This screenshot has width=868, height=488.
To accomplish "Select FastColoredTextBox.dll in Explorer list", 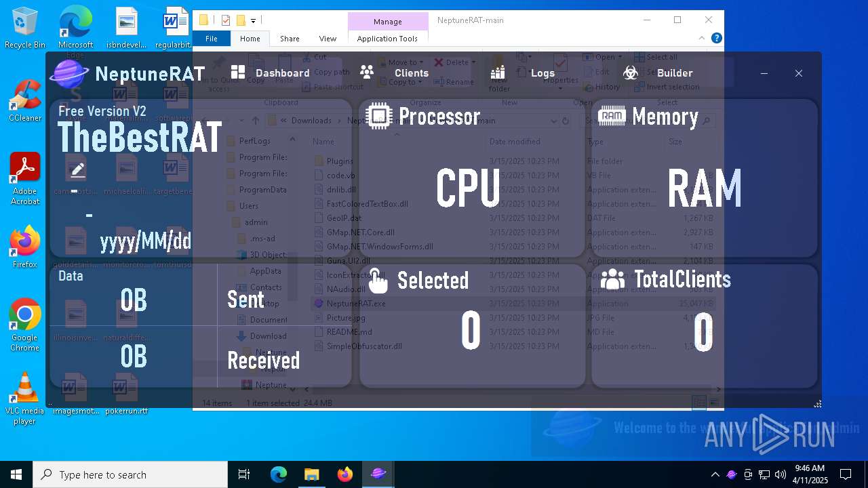I will [x=367, y=203].
